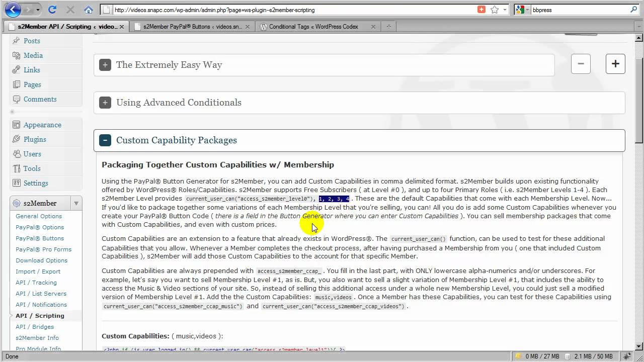Open s2Member API / Notifications
Viewport: 644px width, 362px height.
(41, 305)
